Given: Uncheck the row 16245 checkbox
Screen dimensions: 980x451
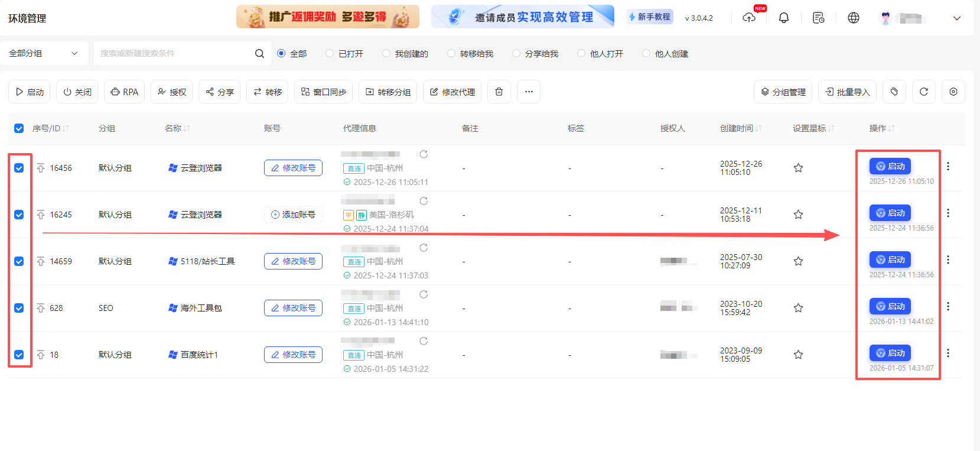Looking at the screenshot, I should (19, 215).
